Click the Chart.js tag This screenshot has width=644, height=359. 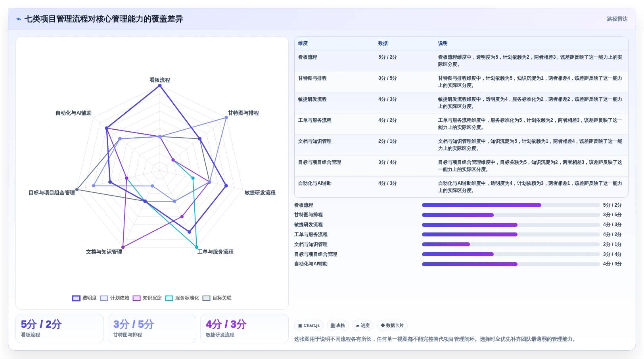(x=309, y=325)
